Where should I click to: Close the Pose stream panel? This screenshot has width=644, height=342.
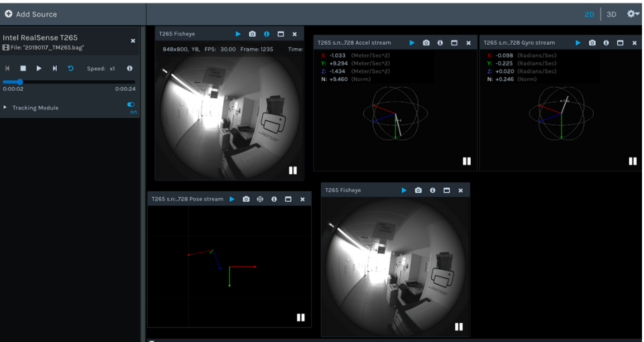tap(302, 199)
